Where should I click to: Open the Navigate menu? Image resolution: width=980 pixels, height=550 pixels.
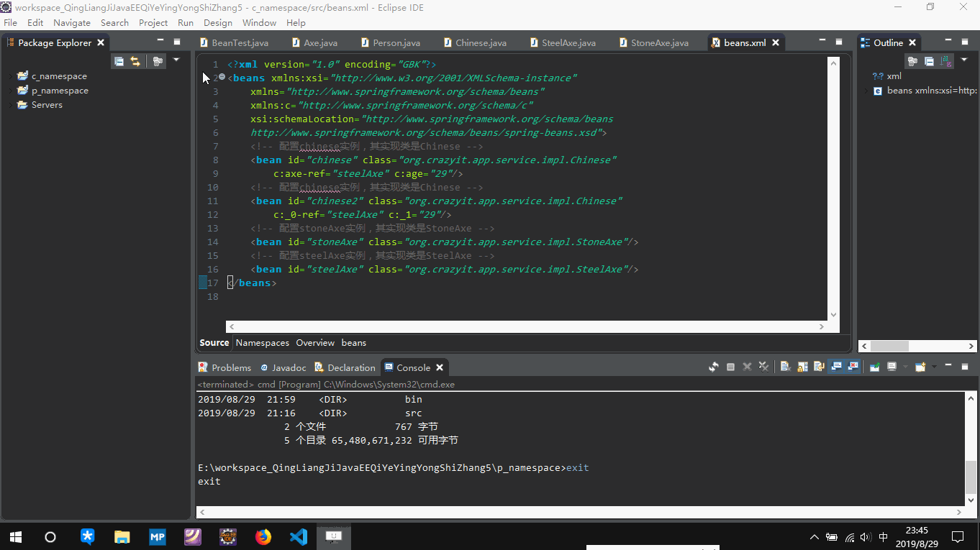pyautogui.click(x=72, y=22)
